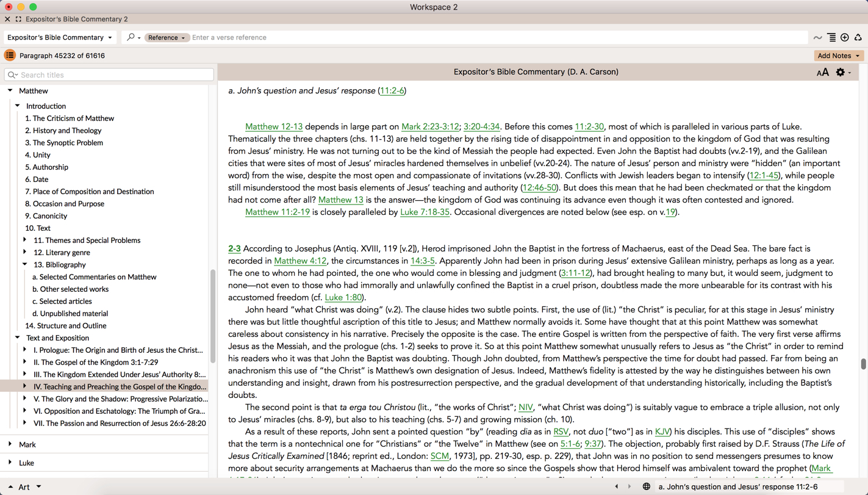The image size is (868, 495).
Task: Expand II. The Gospel of the Kingdom
Action: coord(25,362)
